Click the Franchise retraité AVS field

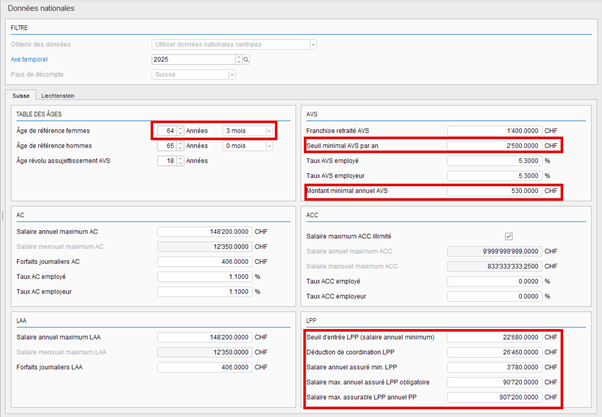494,131
